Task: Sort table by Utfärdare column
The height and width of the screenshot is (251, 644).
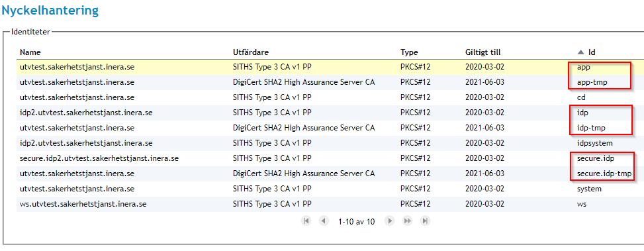Action: point(251,52)
